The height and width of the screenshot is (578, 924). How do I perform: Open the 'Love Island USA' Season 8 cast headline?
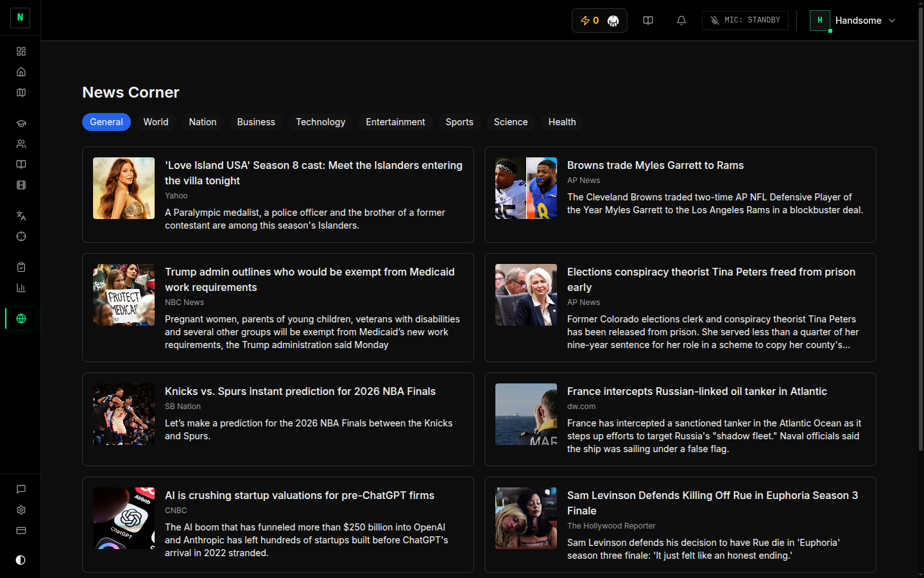[x=314, y=173]
